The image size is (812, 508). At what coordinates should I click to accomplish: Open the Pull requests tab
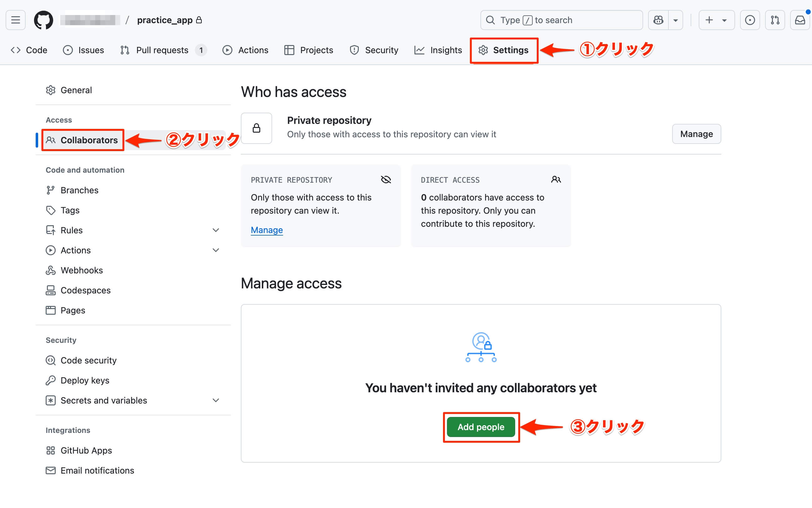point(163,50)
